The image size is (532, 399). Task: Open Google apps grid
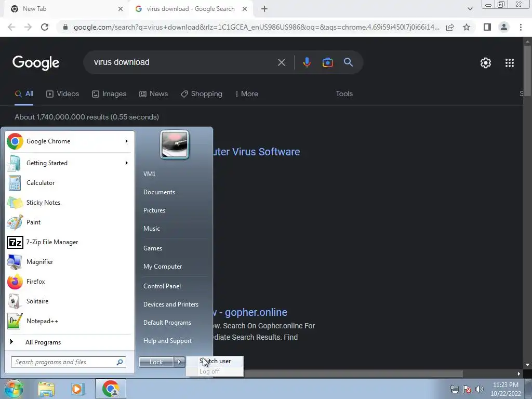point(510,63)
